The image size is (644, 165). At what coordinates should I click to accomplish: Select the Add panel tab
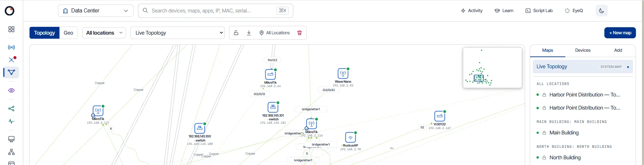618,50
